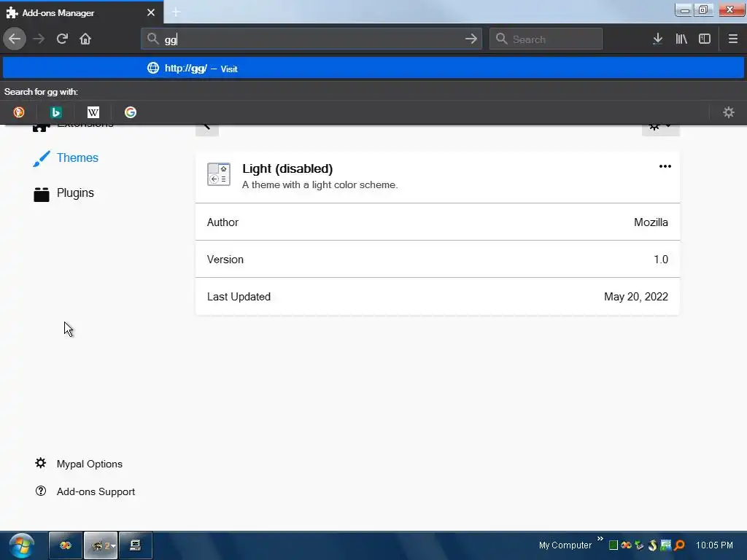Viewport: 747px width, 560px height.
Task: Click in the address bar text field
Action: point(312,39)
